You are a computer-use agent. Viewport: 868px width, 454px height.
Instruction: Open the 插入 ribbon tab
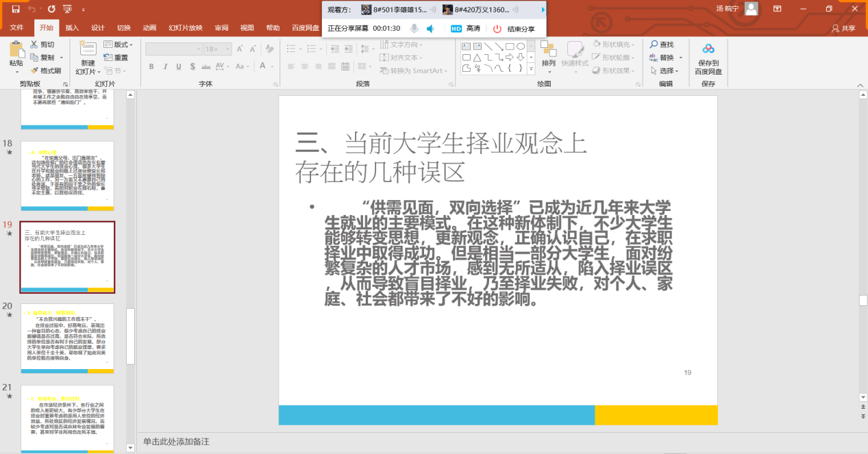[72, 28]
